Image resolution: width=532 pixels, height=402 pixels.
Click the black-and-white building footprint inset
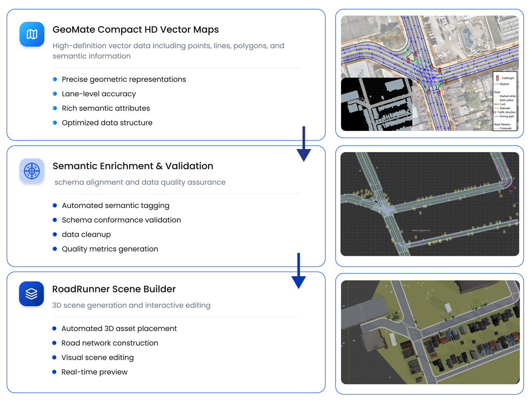376,104
